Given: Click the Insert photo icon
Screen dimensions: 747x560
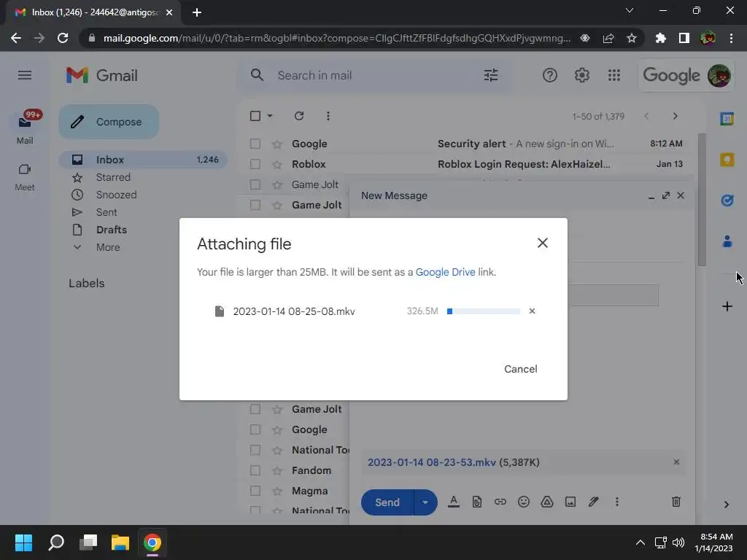Looking at the screenshot, I should [570, 502].
